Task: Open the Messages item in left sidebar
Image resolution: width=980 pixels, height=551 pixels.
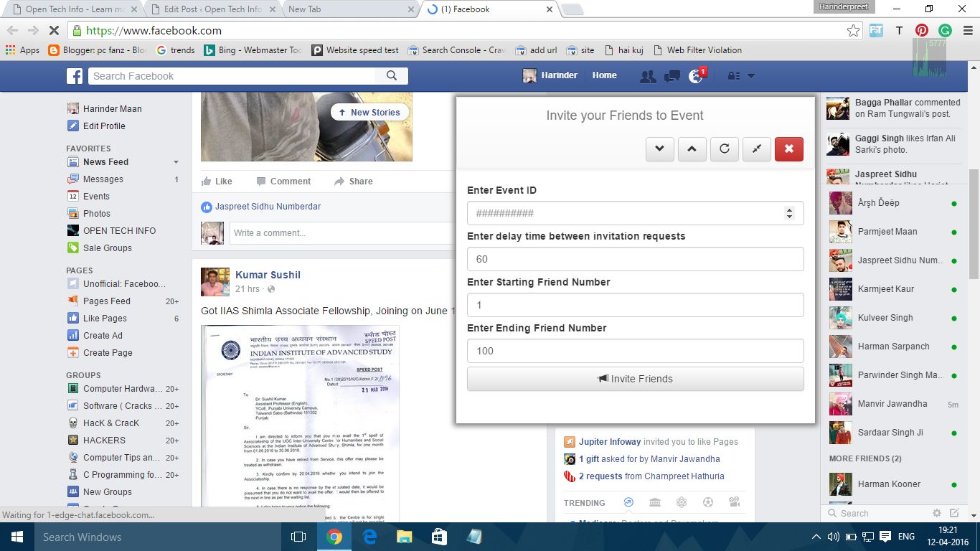Action: 103,179
